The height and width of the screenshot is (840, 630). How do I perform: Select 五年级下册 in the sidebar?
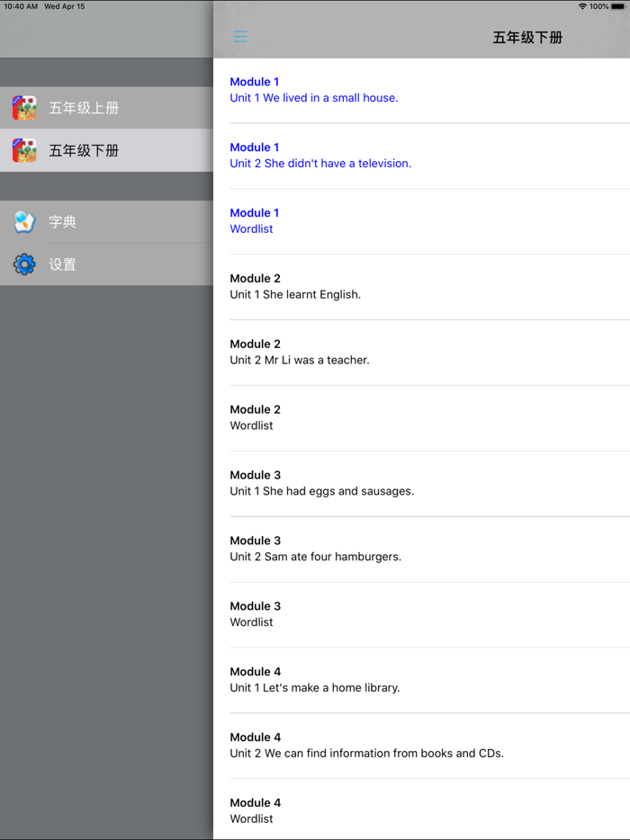click(x=106, y=150)
